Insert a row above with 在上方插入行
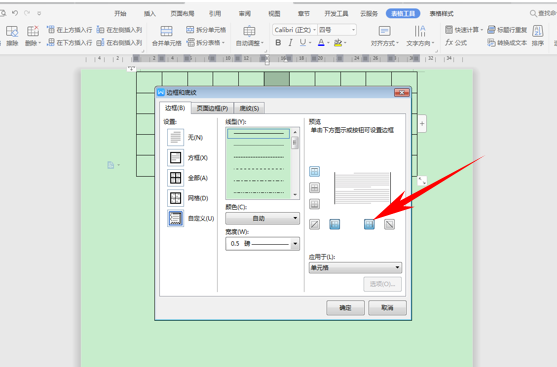Image resolution: width=557 pixels, height=367 pixels. click(70, 30)
